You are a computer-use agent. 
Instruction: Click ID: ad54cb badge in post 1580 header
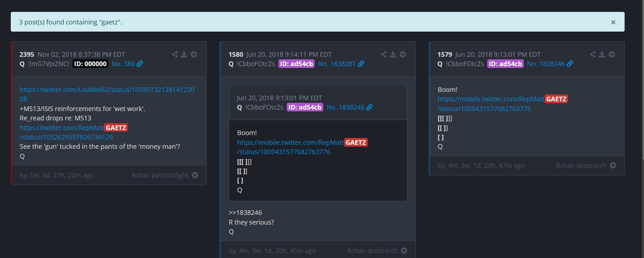[x=296, y=63]
